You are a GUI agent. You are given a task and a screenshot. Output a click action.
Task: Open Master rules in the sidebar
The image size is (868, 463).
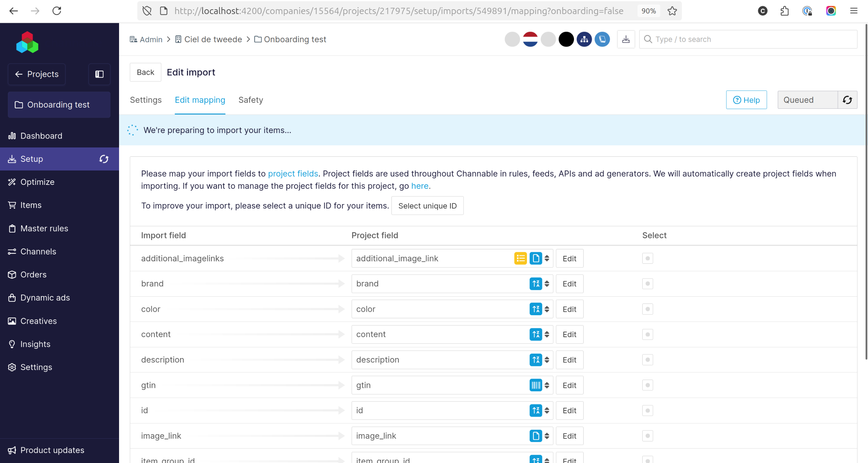pos(44,228)
